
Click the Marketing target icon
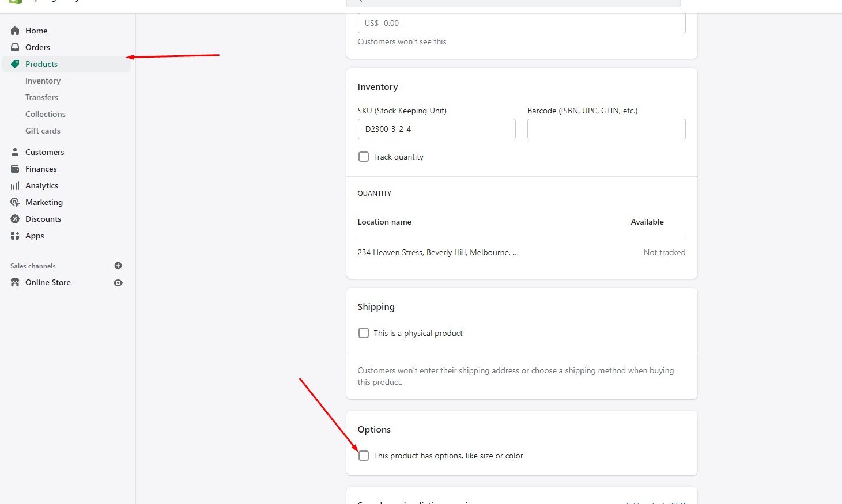(x=15, y=202)
